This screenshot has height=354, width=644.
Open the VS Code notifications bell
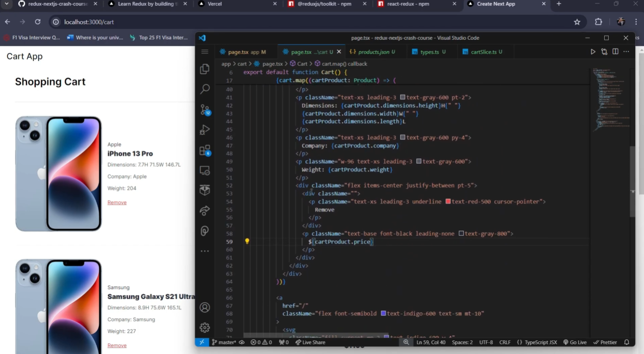pos(626,342)
